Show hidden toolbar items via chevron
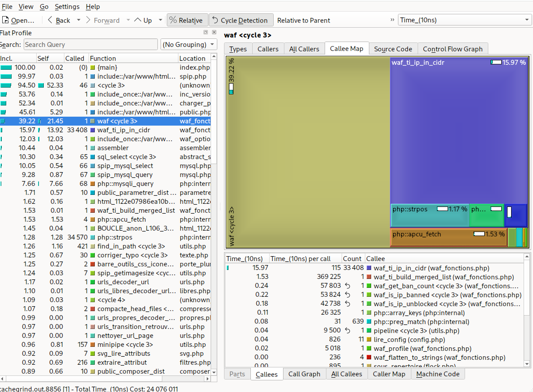533x392 pixels. [x=392, y=20]
